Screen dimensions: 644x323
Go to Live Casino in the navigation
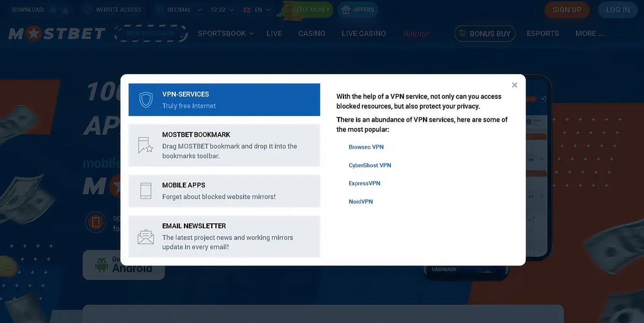coord(363,33)
